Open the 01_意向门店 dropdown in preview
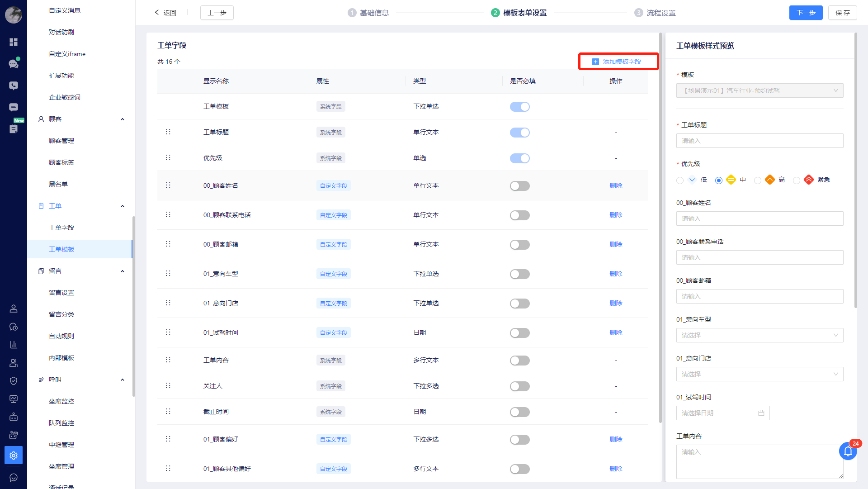The width and height of the screenshot is (868, 489). tap(760, 374)
